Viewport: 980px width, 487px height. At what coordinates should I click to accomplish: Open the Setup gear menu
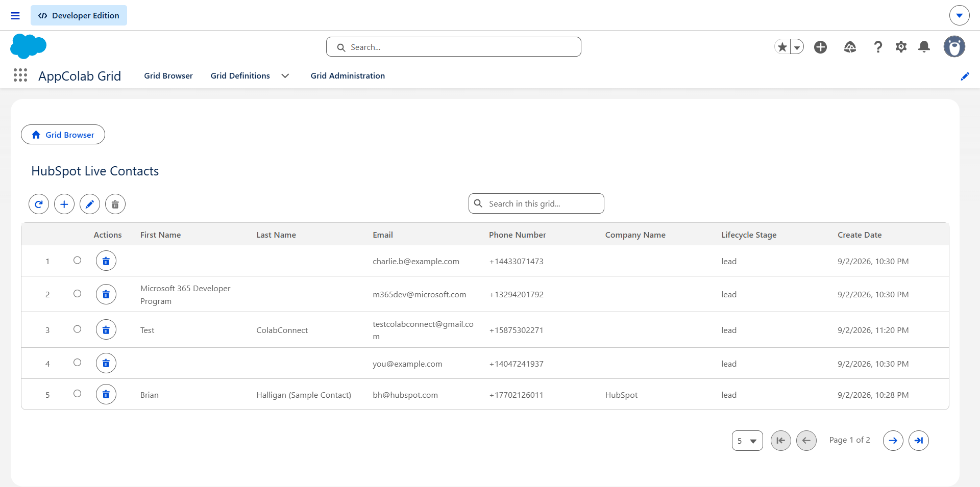click(x=901, y=47)
